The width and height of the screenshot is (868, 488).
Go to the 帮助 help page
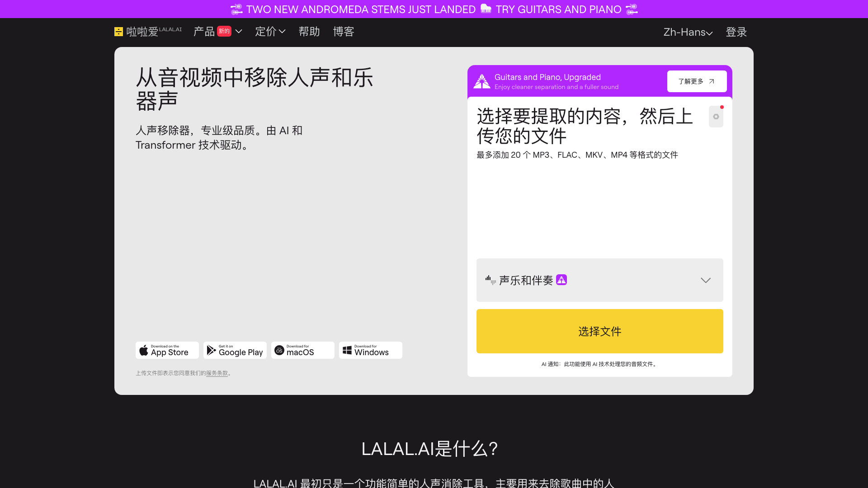coord(309,32)
